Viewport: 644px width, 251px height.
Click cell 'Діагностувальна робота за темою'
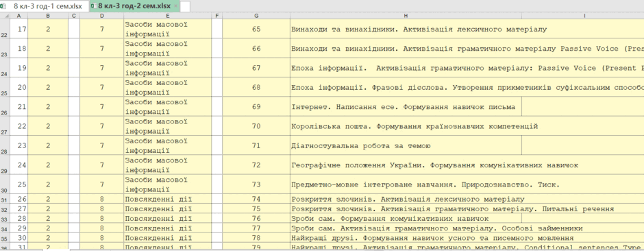[406, 145]
